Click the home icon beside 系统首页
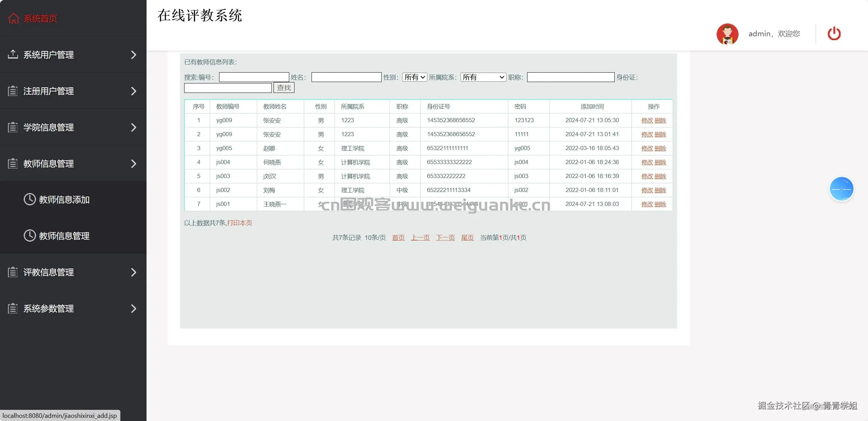The width and height of the screenshot is (868, 421). click(14, 19)
